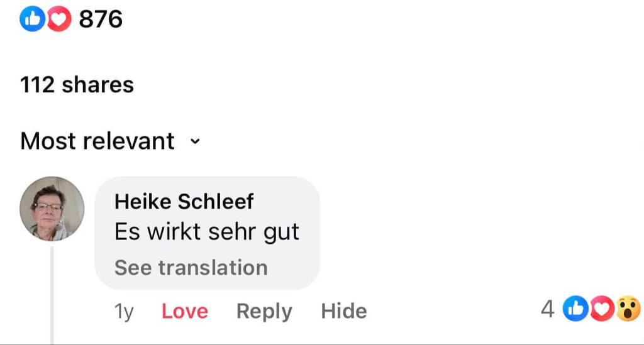This screenshot has height=345, width=644.
Task: Click the blue like icon beside 876
Action: 31,20
